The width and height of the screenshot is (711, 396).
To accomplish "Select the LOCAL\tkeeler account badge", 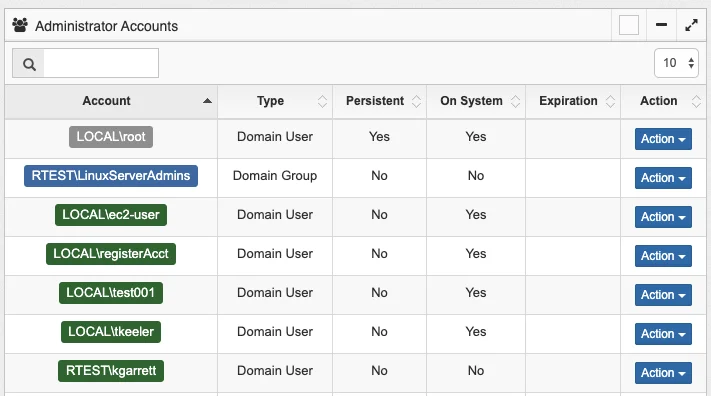I will [x=111, y=332].
